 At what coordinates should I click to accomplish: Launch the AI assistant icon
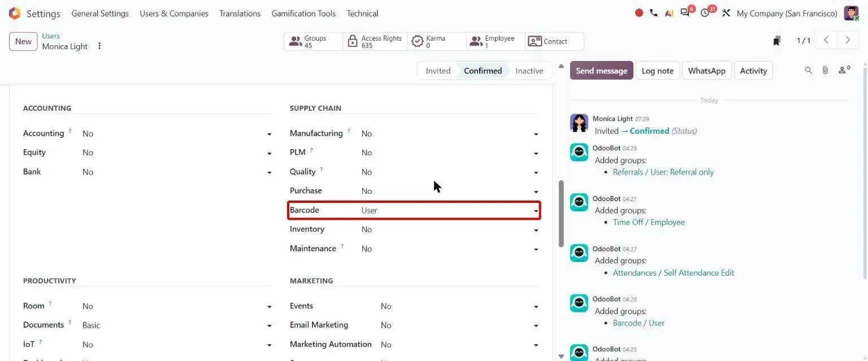pyautogui.click(x=669, y=13)
